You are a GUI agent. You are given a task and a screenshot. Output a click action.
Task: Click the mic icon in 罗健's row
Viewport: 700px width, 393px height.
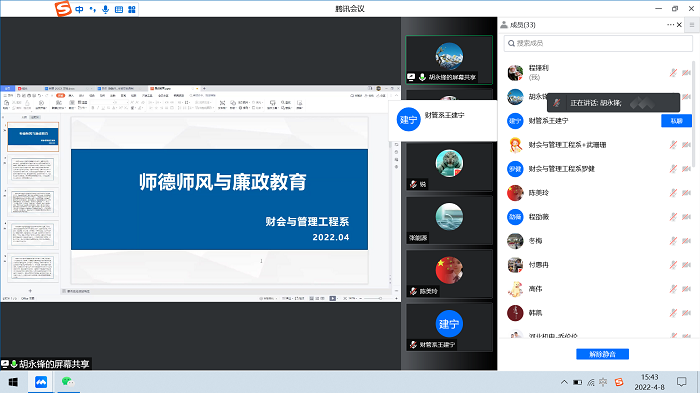point(673,169)
